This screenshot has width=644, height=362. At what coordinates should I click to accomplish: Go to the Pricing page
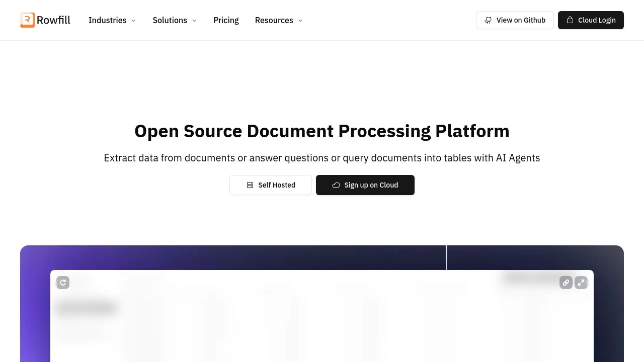click(226, 20)
